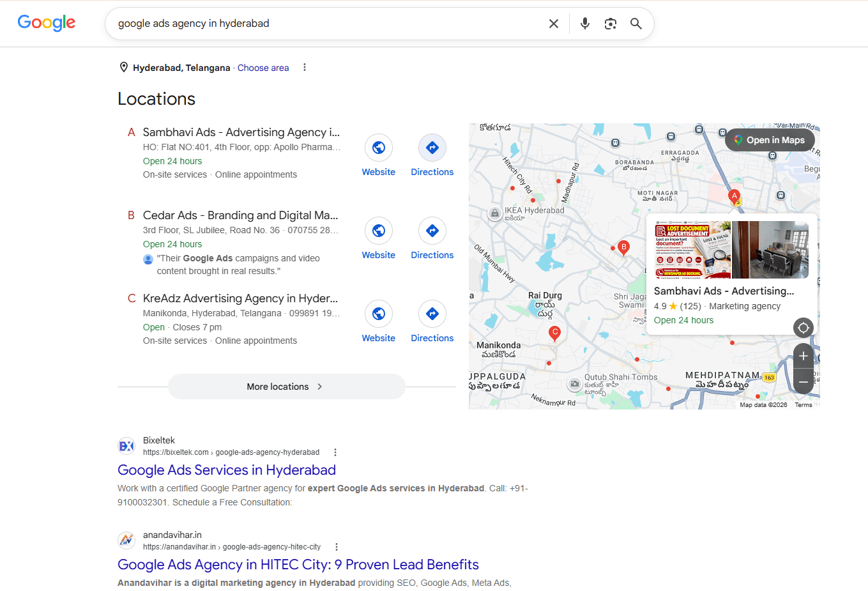
Task: Click anandavihar.in site favicon
Action: click(x=126, y=541)
